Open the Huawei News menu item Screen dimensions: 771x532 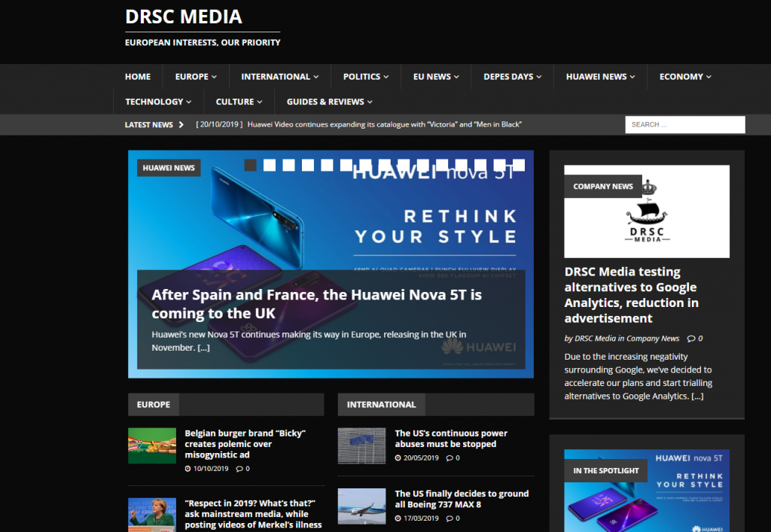click(600, 77)
